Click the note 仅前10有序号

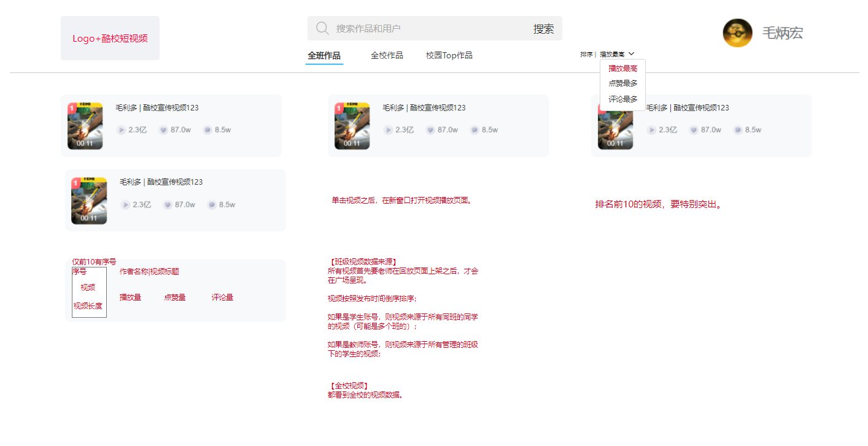[94, 261]
